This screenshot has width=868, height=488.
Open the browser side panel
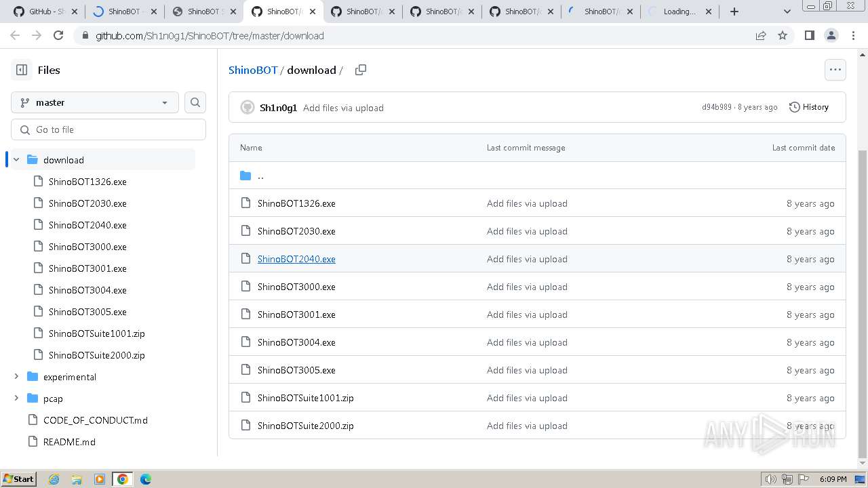tap(809, 35)
